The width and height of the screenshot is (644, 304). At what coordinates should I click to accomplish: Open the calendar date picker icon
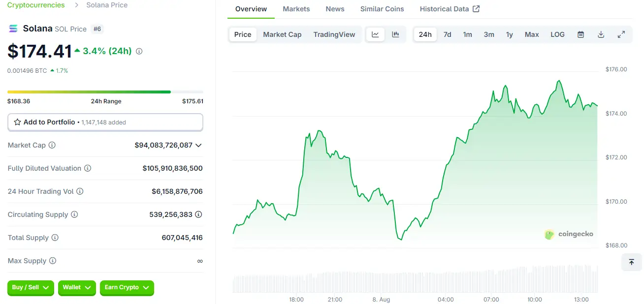coord(580,34)
